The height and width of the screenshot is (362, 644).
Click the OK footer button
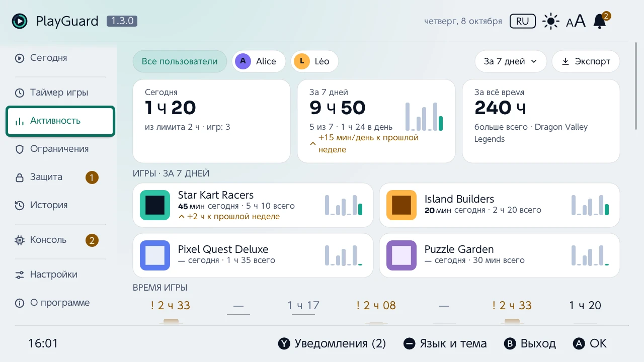[590, 344]
